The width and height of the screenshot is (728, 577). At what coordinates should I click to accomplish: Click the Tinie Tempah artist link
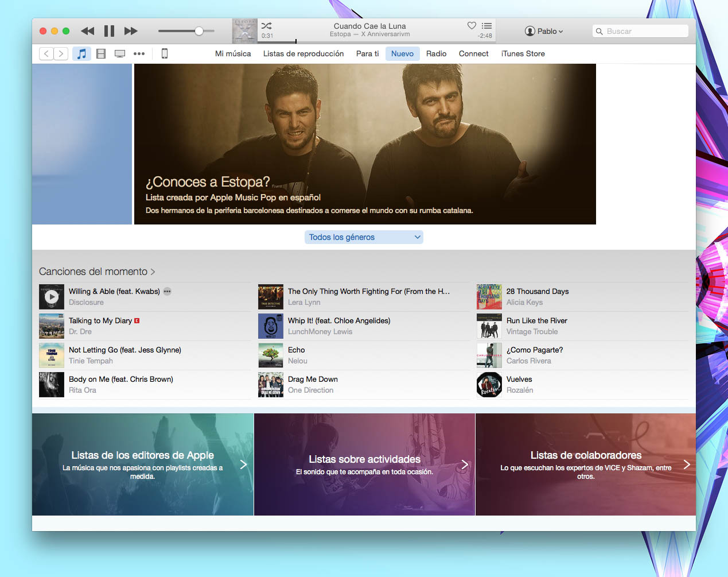[x=91, y=361]
